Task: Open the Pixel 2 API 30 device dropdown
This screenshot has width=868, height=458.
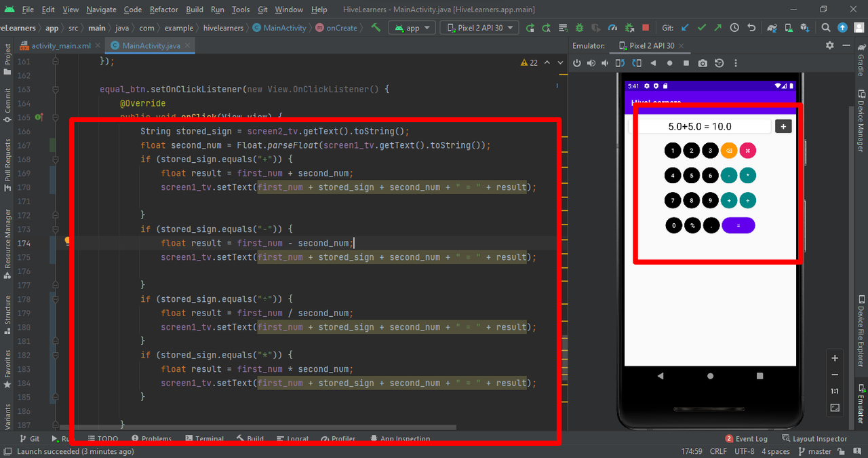Action: (479, 28)
